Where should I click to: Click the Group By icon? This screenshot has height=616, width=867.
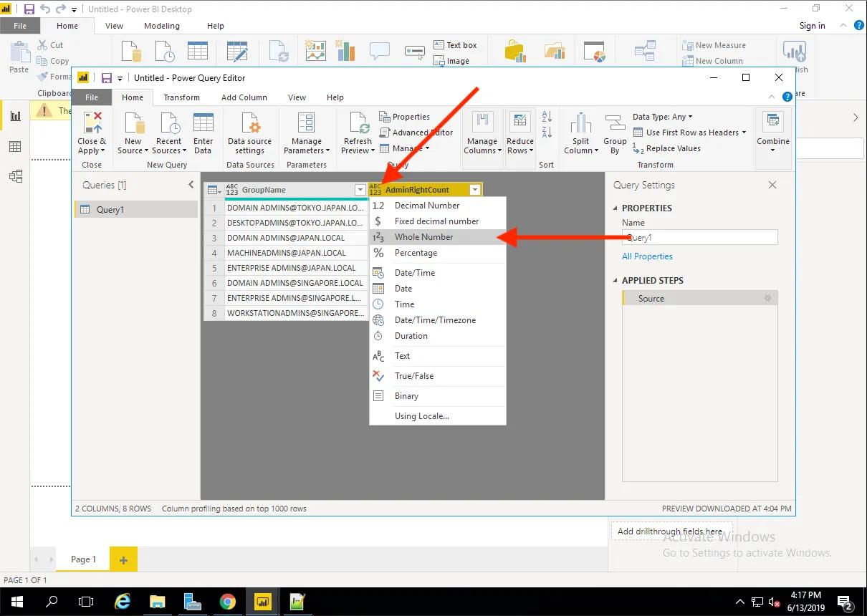615,122
